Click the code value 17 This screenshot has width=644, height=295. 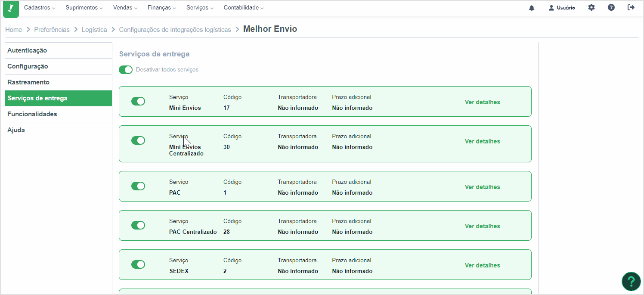click(x=226, y=108)
